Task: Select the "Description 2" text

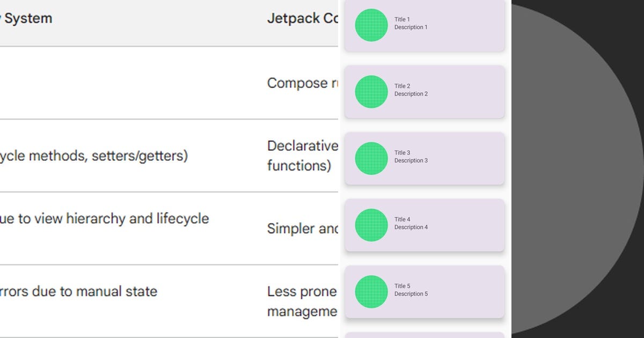Action: (411, 94)
